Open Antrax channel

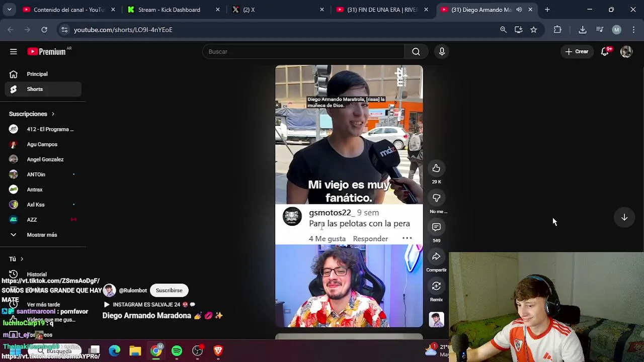[43, 190]
